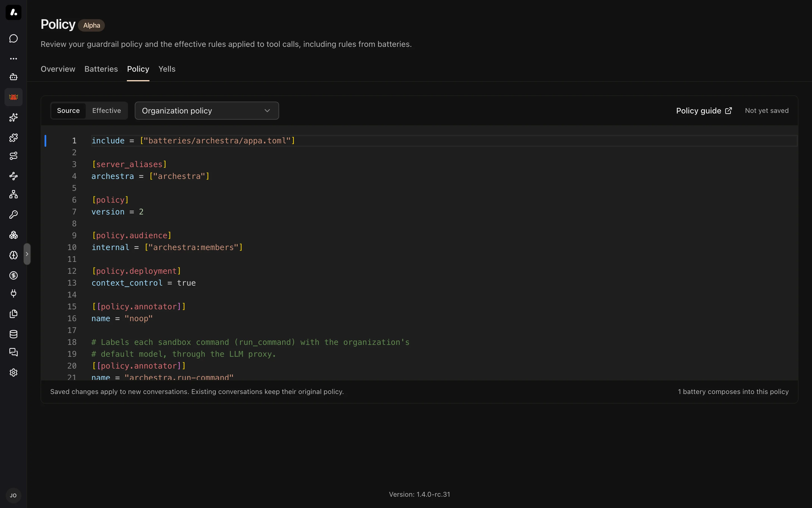Click the stacked cubes icon in sidebar
Screen dimensions: 812x508
(14, 235)
